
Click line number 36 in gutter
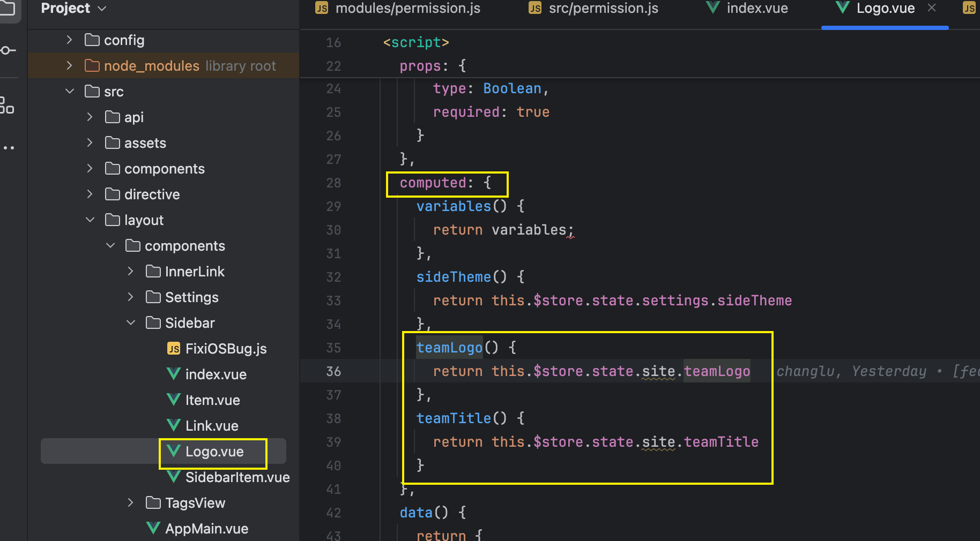(x=333, y=371)
